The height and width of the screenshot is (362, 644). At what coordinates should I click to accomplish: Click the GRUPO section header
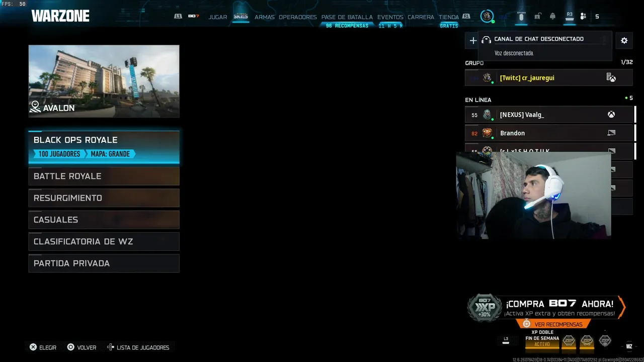point(474,63)
